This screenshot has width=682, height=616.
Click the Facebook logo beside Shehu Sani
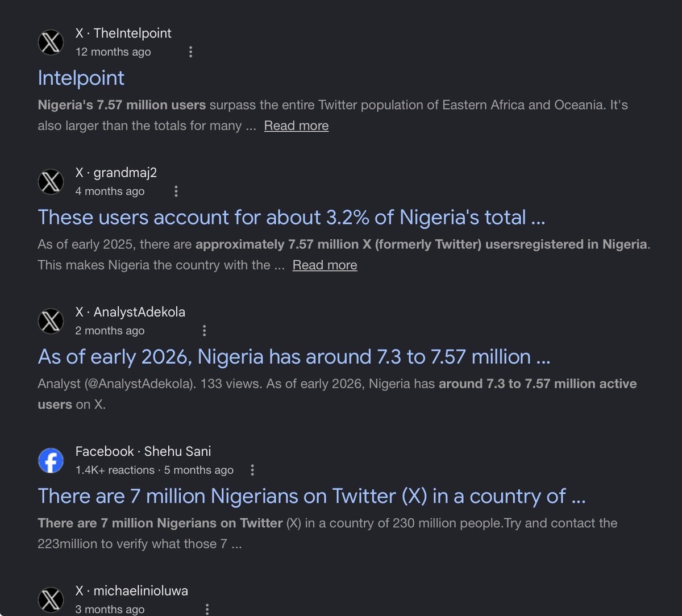pos(51,460)
